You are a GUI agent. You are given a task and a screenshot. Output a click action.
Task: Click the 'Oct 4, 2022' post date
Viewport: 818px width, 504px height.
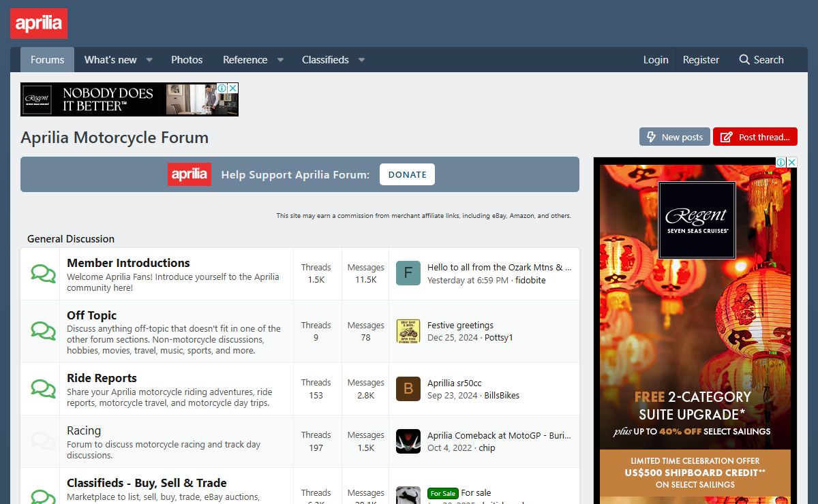pos(450,447)
